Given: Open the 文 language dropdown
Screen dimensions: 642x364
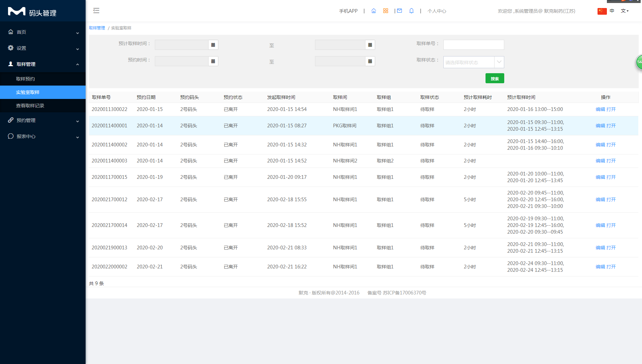Looking at the screenshot, I should pyautogui.click(x=625, y=11).
